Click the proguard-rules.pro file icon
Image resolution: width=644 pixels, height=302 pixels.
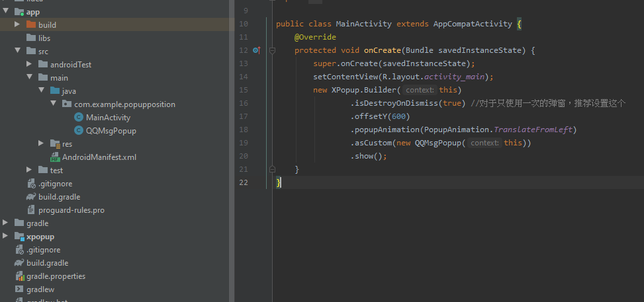[x=31, y=209]
